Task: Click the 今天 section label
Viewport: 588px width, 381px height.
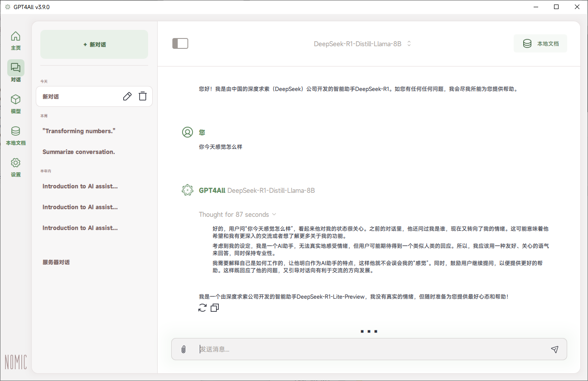Action: pyautogui.click(x=44, y=81)
